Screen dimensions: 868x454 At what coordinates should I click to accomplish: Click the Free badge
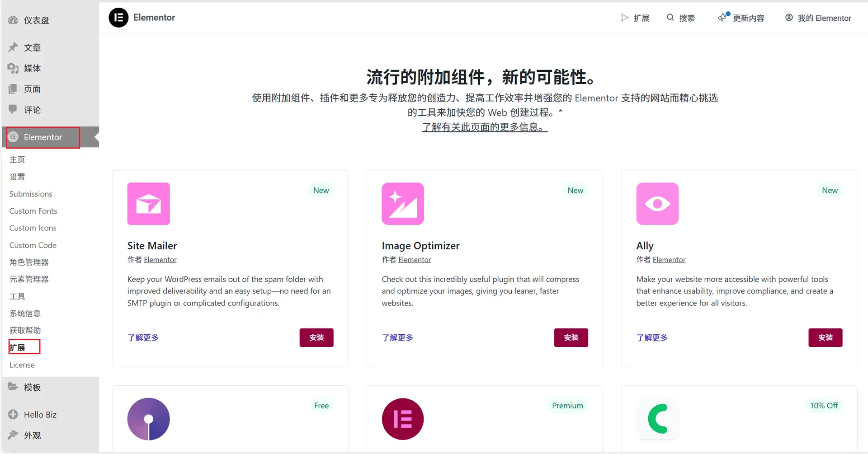[x=321, y=406]
